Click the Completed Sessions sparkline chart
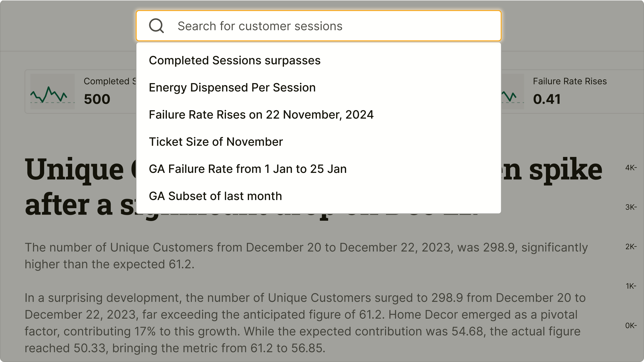The width and height of the screenshot is (644, 362). tap(52, 91)
